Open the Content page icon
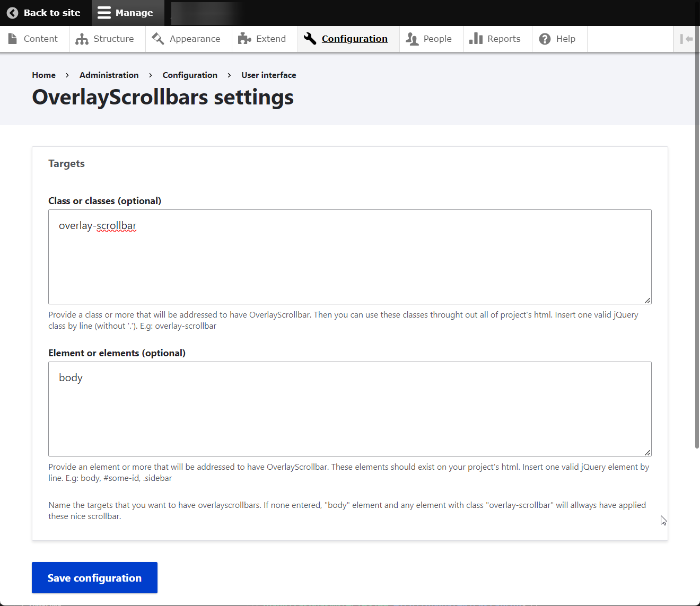This screenshot has width=700, height=606. point(13,38)
